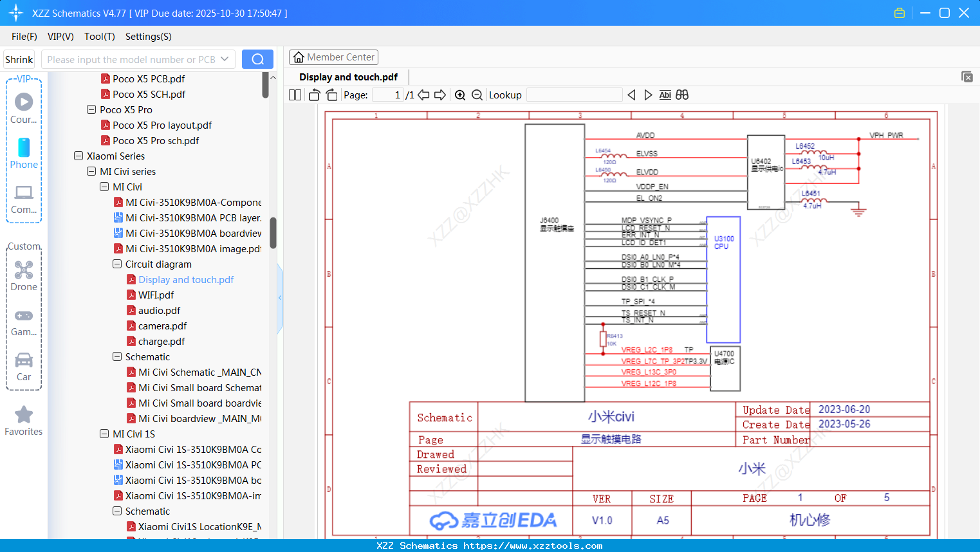Image resolution: width=980 pixels, height=552 pixels.
Task: Open Mi Civi Small board Schematic file
Action: click(x=194, y=388)
